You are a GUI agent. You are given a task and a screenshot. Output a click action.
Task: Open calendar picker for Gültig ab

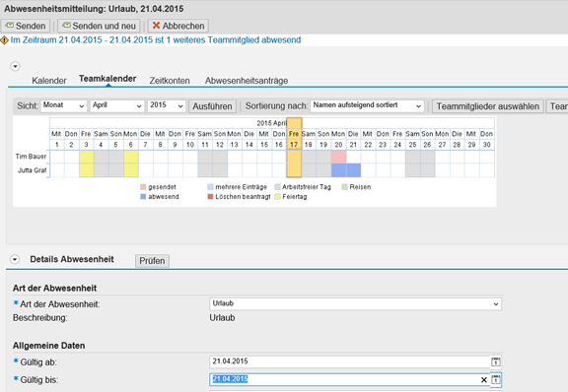pyautogui.click(x=496, y=361)
